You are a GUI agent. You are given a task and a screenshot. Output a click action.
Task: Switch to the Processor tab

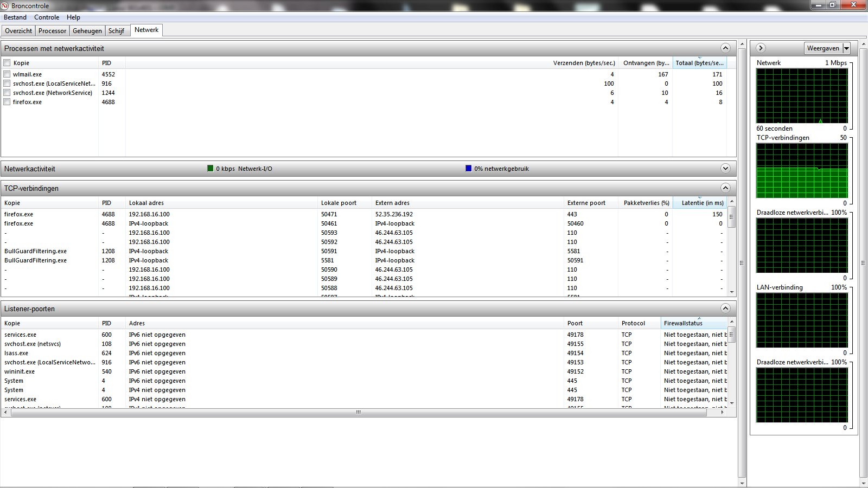[x=52, y=31]
